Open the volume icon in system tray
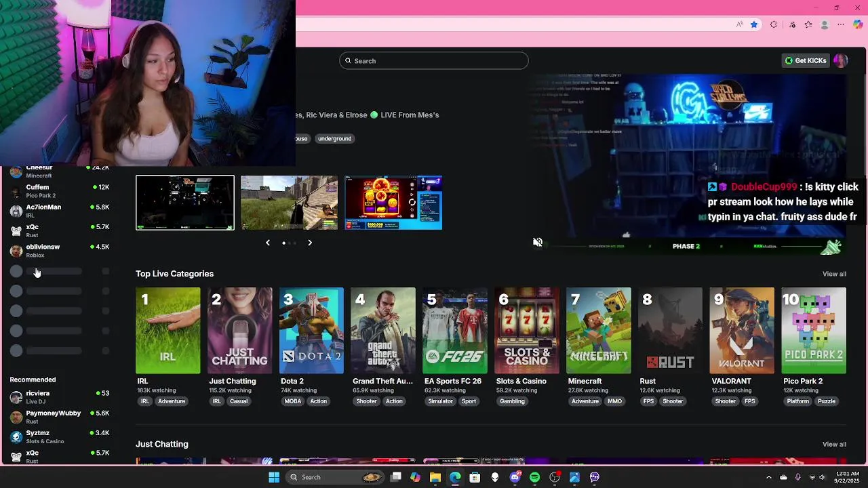This screenshot has height=488, width=868. [823, 477]
